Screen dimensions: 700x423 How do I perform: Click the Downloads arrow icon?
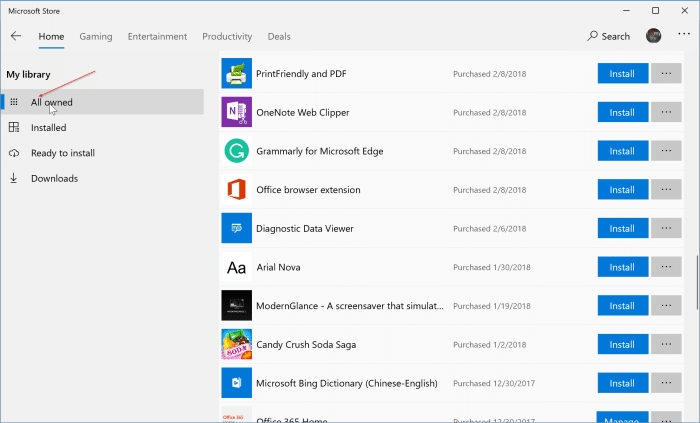pyautogui.click(x=14, y=178)
